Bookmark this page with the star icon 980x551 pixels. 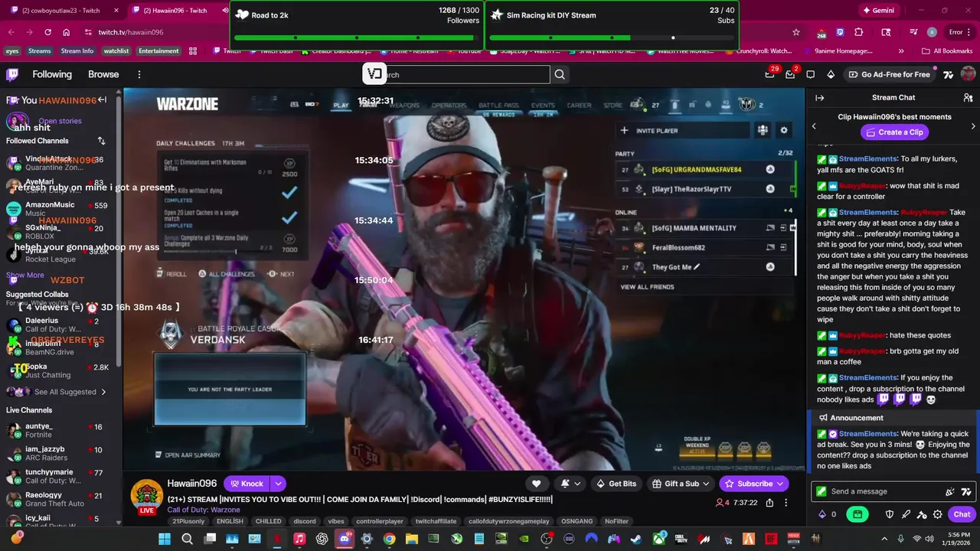pos(796,32)
